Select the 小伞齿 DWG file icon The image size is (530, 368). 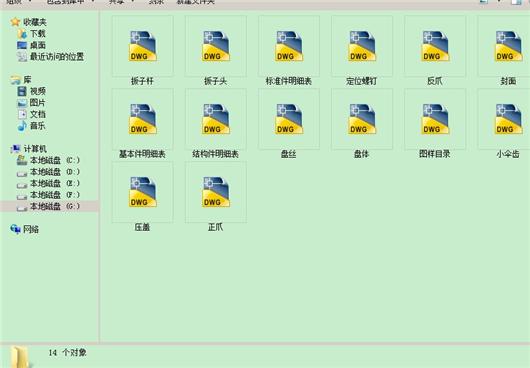[508, 119]
